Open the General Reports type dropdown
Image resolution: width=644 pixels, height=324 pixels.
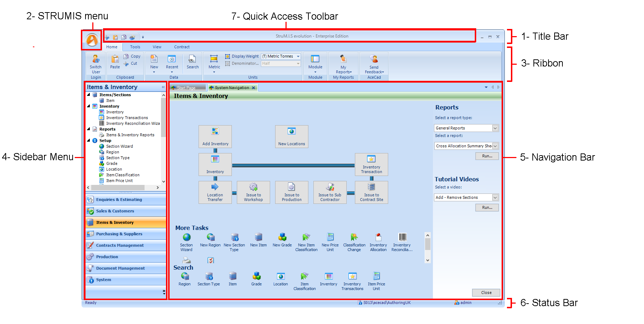point(495,128)
